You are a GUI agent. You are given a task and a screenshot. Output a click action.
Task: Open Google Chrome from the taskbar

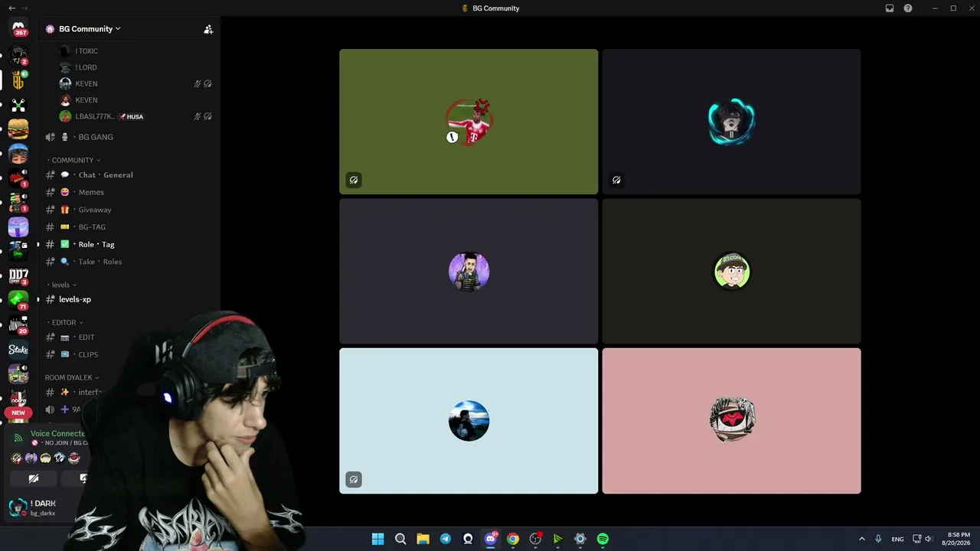coord(513,539)
